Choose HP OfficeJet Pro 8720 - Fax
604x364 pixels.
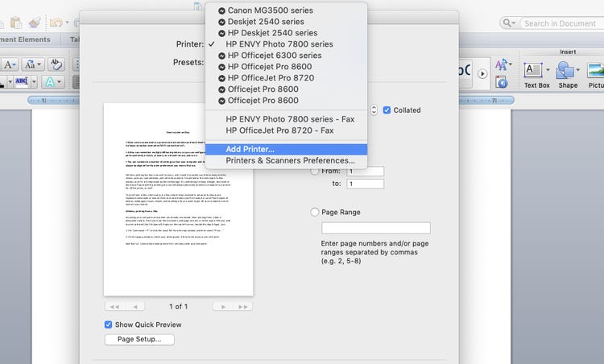click(286, 130)
